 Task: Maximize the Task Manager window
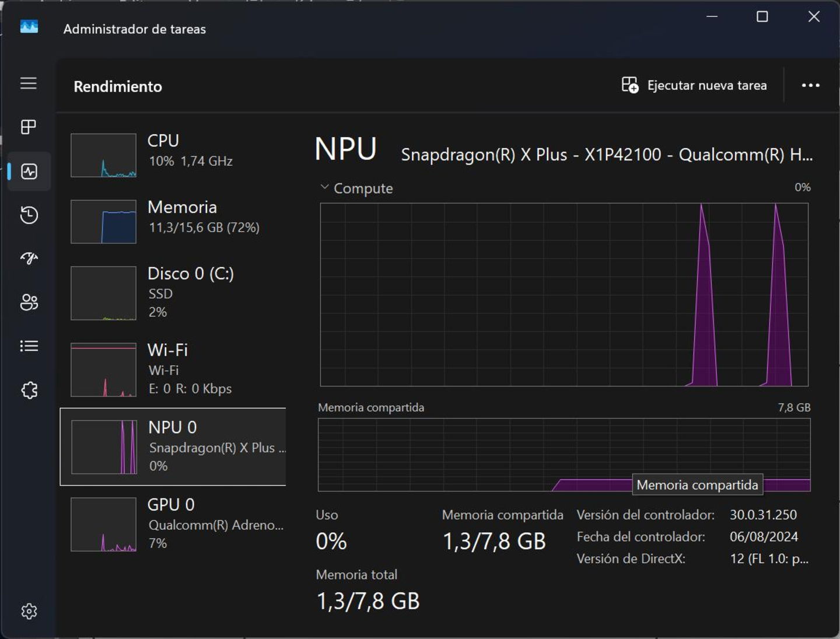point(762,16)
